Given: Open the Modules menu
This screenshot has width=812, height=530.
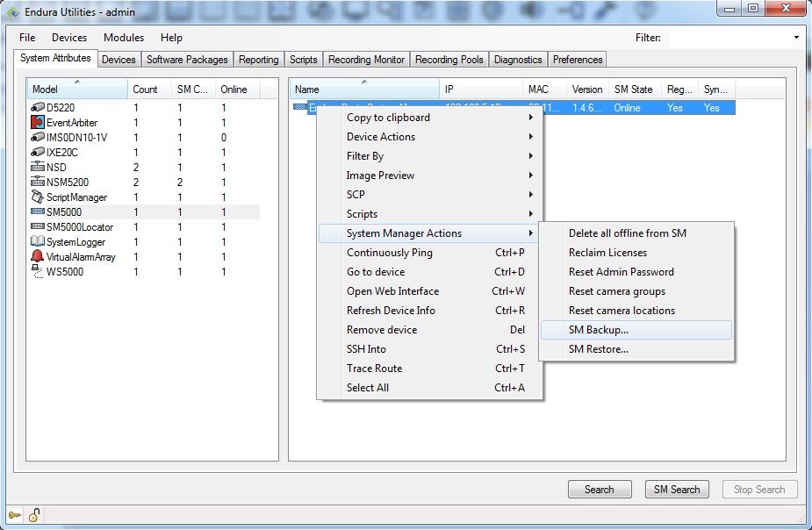Looking at the screenshot, I should point(123,38).
